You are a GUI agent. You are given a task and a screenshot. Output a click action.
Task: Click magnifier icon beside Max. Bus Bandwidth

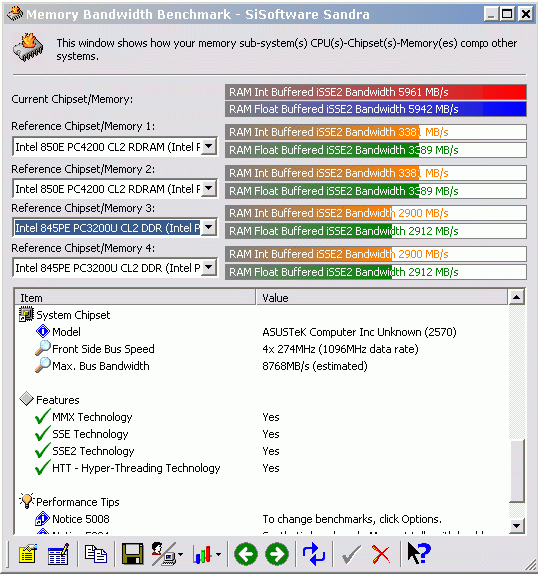(x=43, y=365)
